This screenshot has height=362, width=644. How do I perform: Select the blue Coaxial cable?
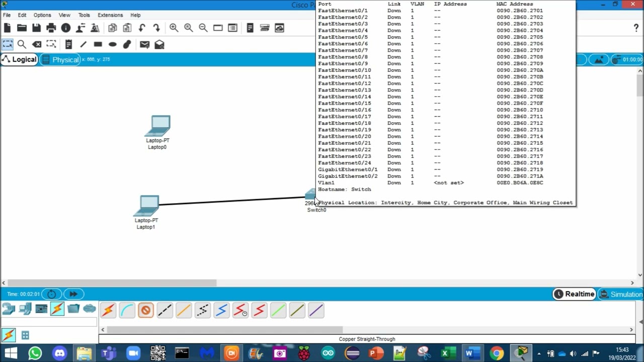pyautogui.click(x=221, y=310)
